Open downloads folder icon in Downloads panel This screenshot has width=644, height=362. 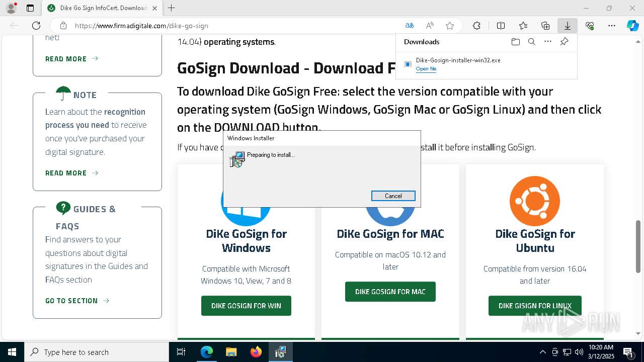point(515,42)
